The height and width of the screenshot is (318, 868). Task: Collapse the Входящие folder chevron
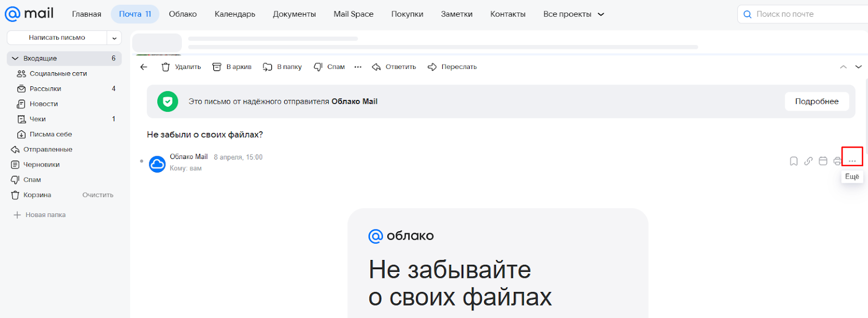[x=15, y=58]
